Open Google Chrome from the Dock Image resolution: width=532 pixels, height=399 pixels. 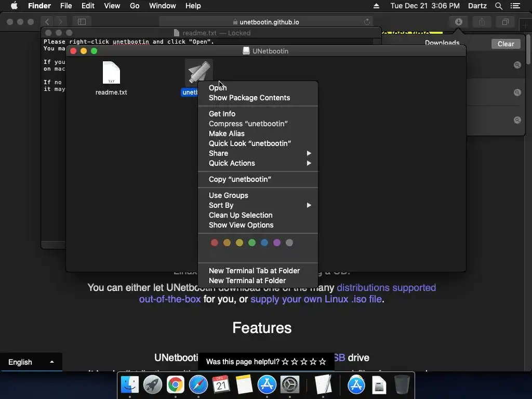pos(176,385)
